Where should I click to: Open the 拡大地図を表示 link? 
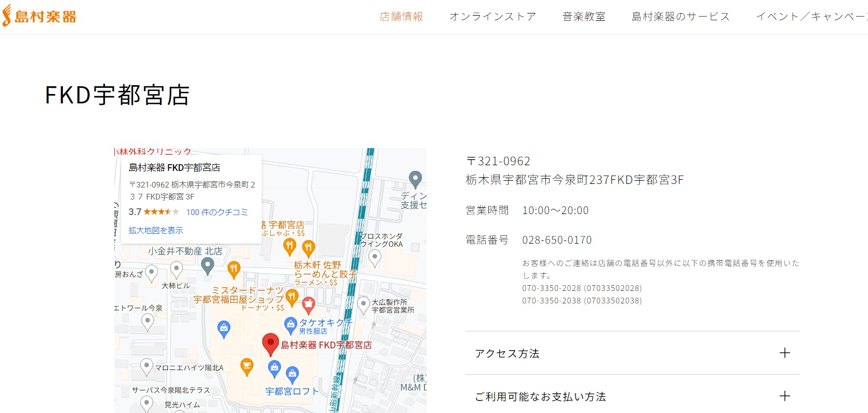156,230
